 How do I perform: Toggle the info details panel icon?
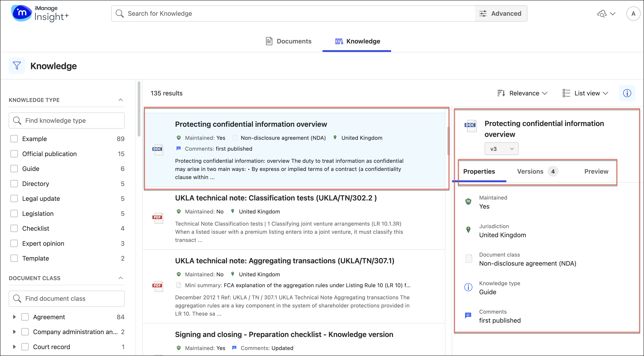point(627,93)
